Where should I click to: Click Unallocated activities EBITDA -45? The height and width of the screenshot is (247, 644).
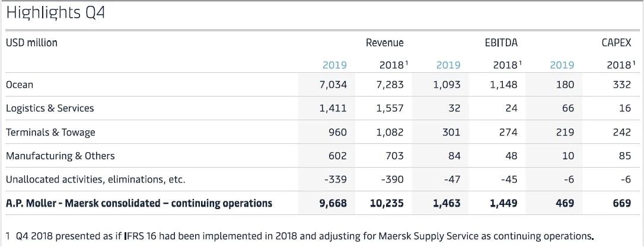click(509, 179)
